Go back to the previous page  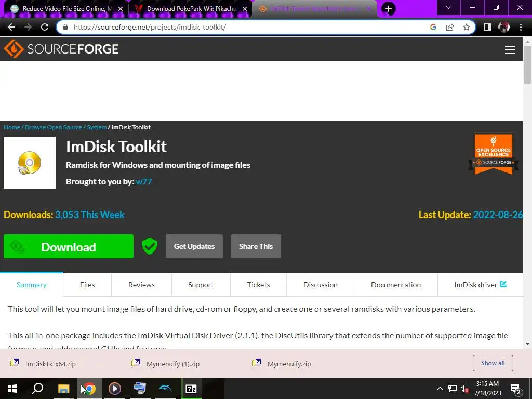[x=11, y=27]
